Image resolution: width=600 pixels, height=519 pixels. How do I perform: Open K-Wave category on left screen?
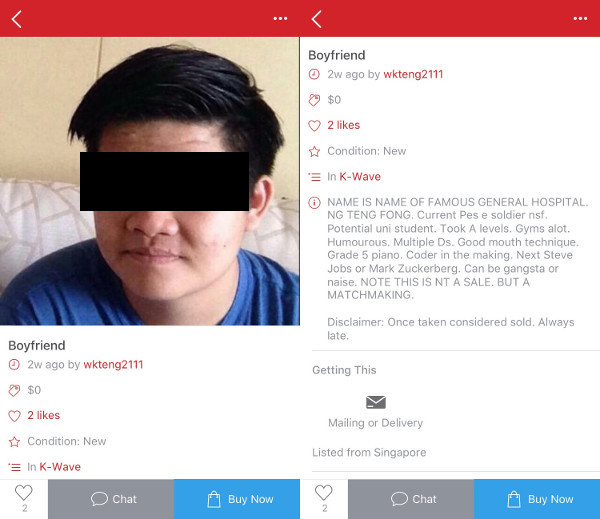pos(60,467)
